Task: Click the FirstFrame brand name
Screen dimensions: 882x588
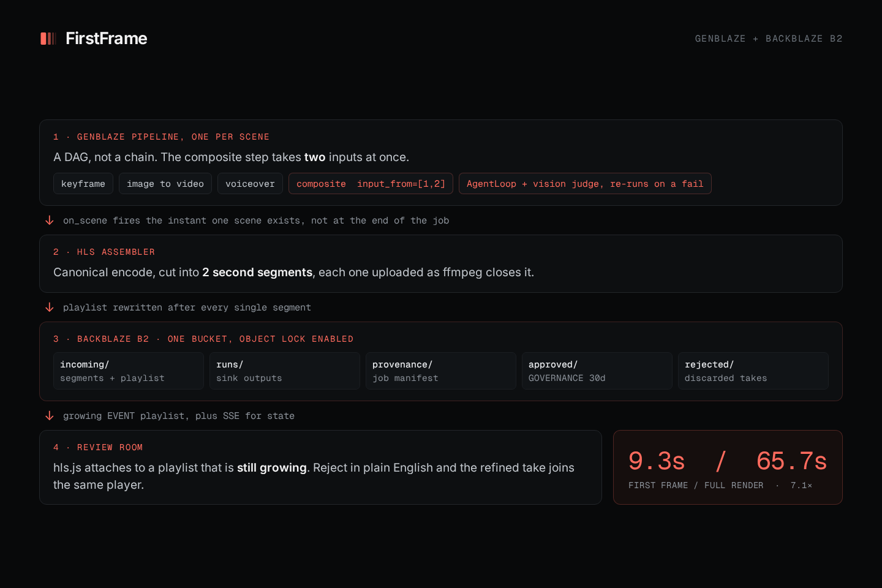Action: tap(107, 39)
